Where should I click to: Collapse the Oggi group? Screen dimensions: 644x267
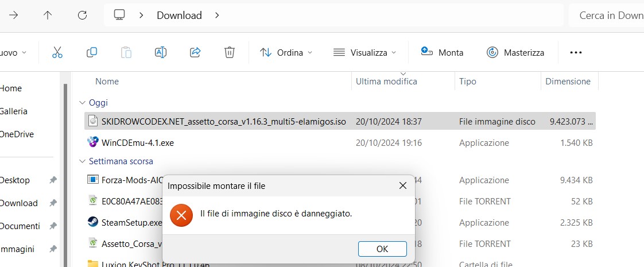point(82,103)
